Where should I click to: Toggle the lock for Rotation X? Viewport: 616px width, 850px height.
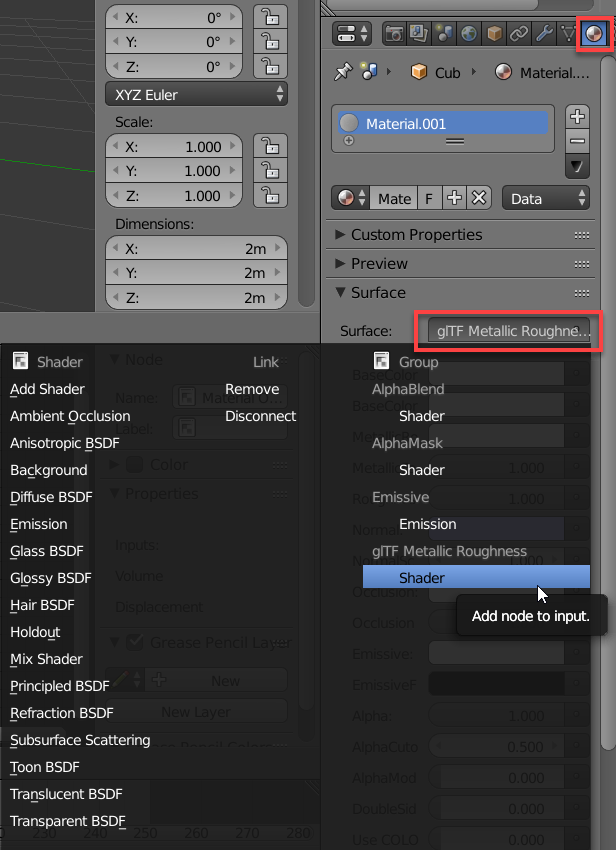(x=270, y=17)
